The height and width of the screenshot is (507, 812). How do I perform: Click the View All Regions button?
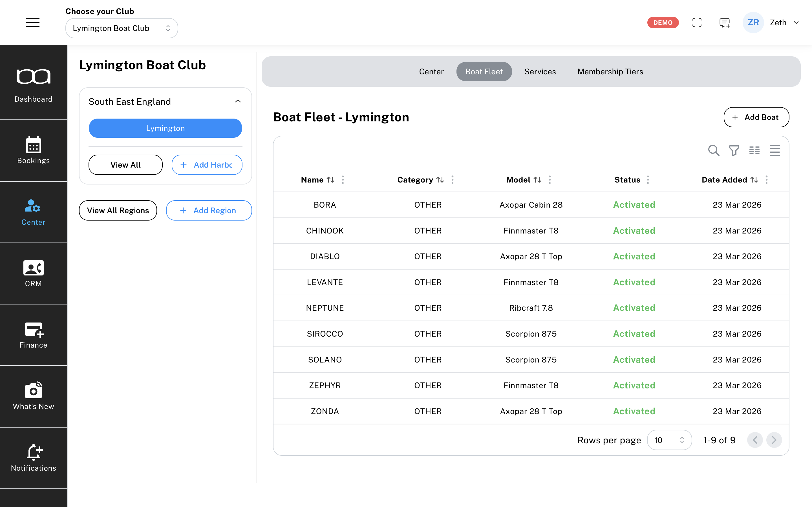coord(118,210)
